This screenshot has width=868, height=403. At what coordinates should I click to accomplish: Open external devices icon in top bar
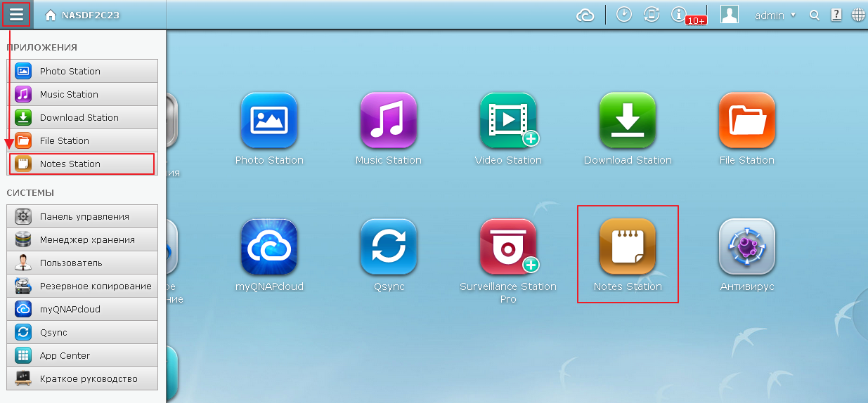click(652, 14)
